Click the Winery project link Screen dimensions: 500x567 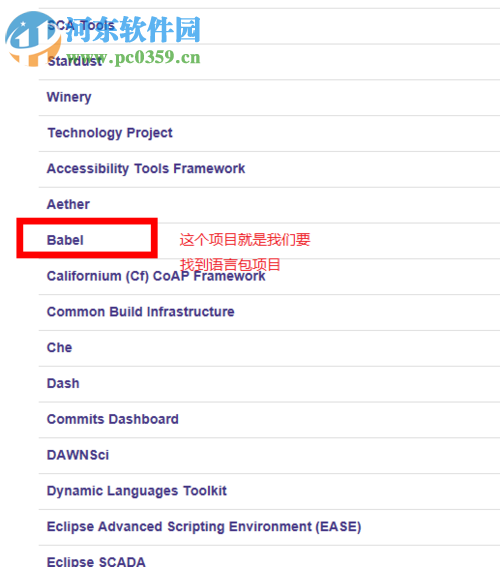pos(69,97)
